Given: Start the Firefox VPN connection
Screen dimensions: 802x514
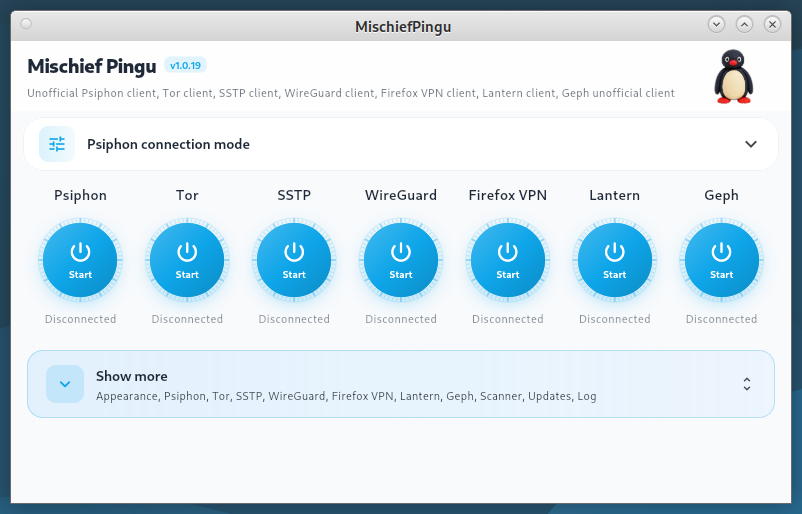Looking at the screenshot, I should 508,260.
